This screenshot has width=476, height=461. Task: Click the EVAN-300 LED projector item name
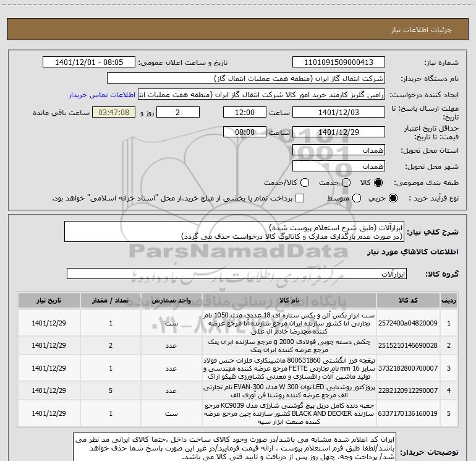(289, 391)
